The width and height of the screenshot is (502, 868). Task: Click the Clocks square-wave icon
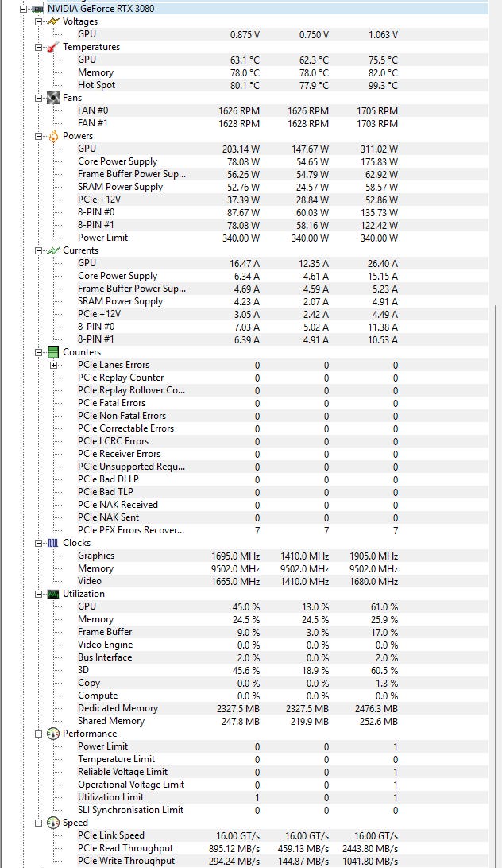tap(53, 543)
